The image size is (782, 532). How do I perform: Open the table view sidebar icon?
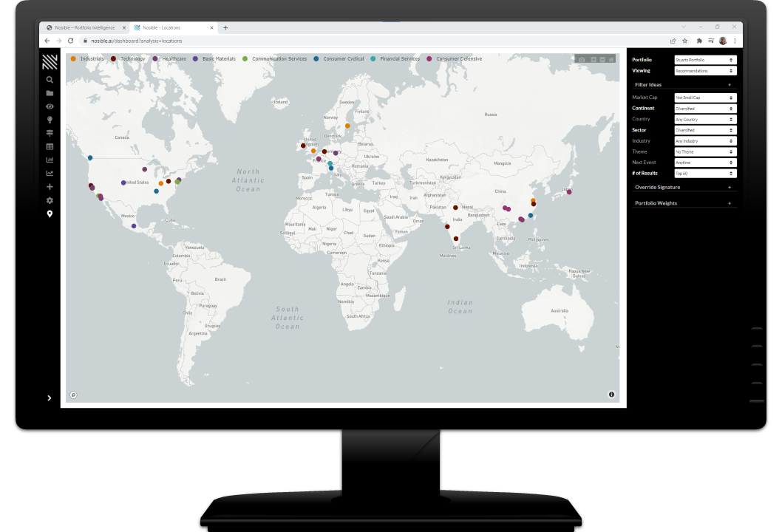pyautogui.click(x=50, y=146)
